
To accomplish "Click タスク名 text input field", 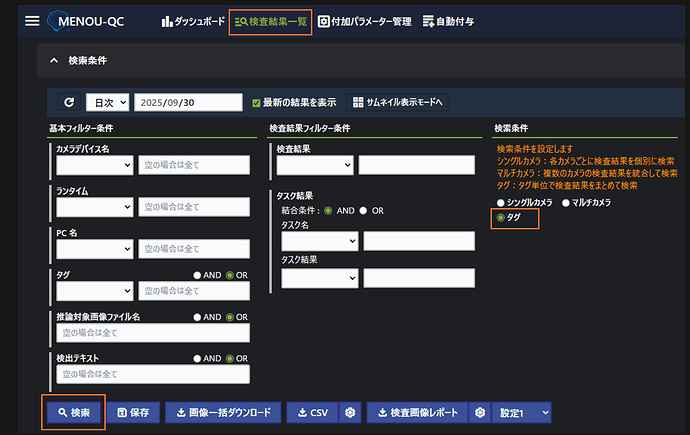I will (419, 241).
